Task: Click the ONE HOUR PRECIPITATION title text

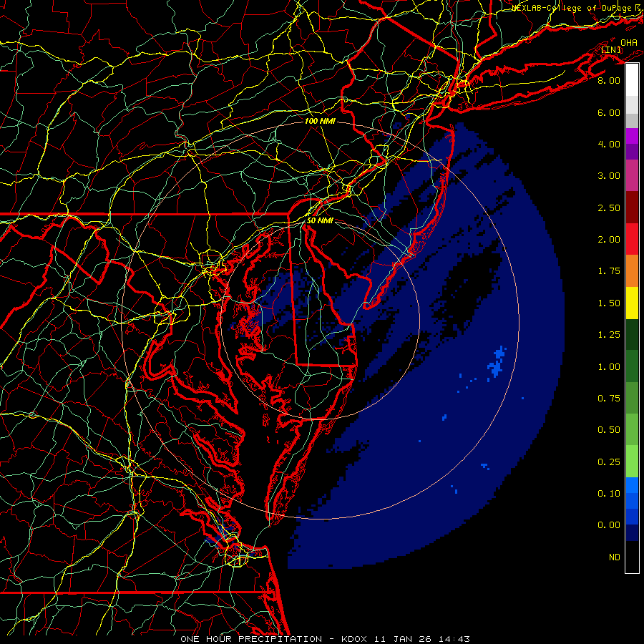Action: 251,639
